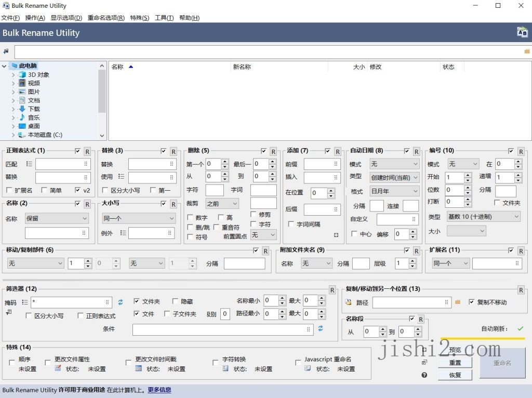
Task: Click the path navigation icon left of address bar
Action: point(6,51)
